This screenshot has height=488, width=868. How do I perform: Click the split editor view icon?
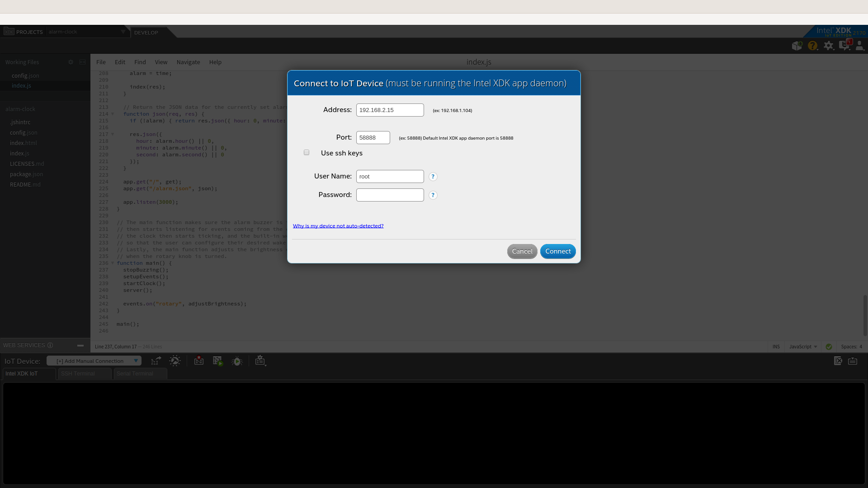tap(82, 62)
